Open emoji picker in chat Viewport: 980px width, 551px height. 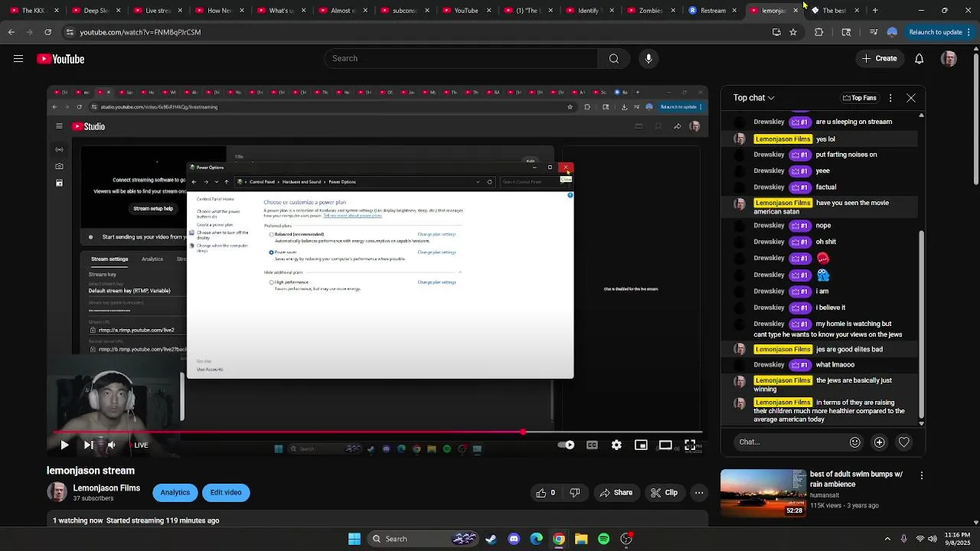tap(855, 442)
